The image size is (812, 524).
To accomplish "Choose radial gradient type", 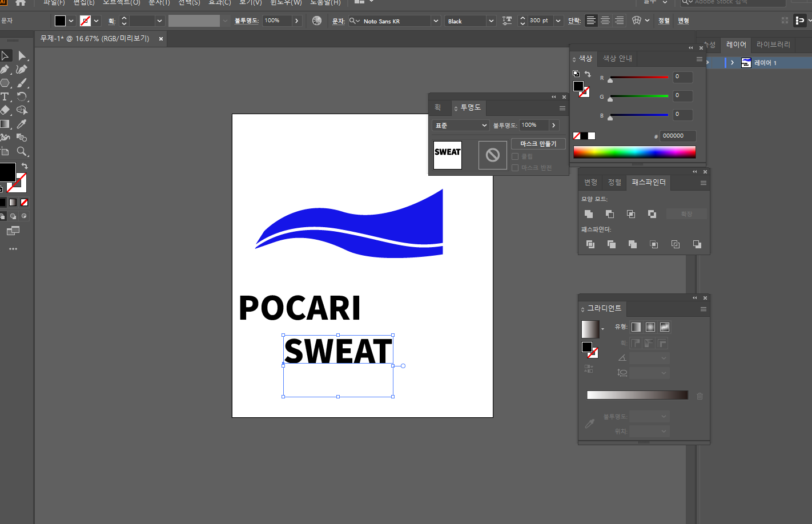I will [x=650, y=327].
